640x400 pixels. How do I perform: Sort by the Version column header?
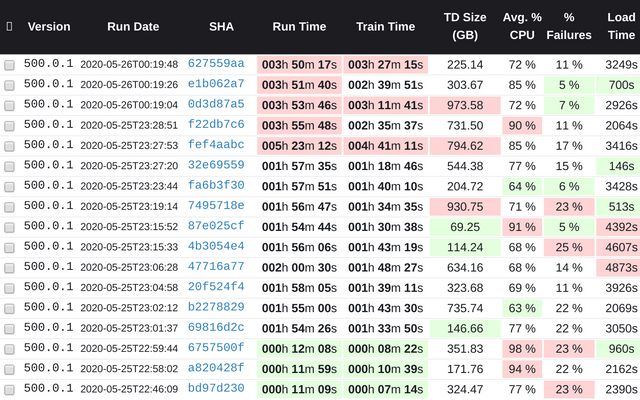point(48,27)
